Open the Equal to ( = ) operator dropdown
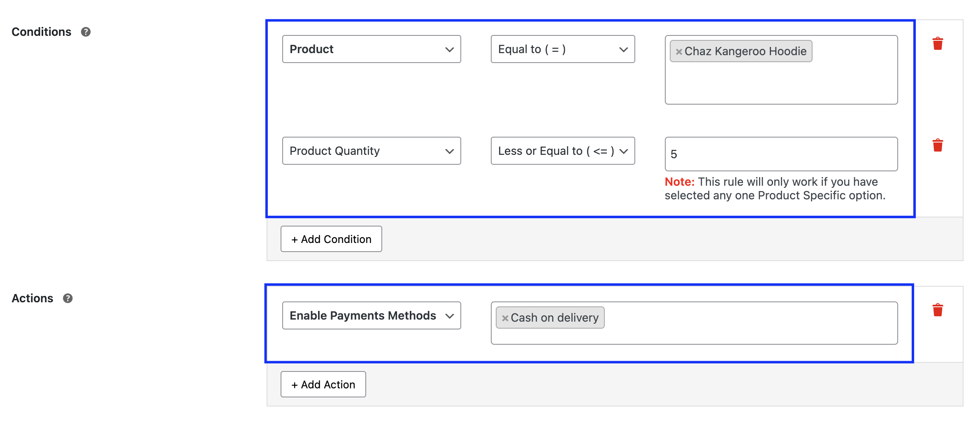 pos(562,49)
